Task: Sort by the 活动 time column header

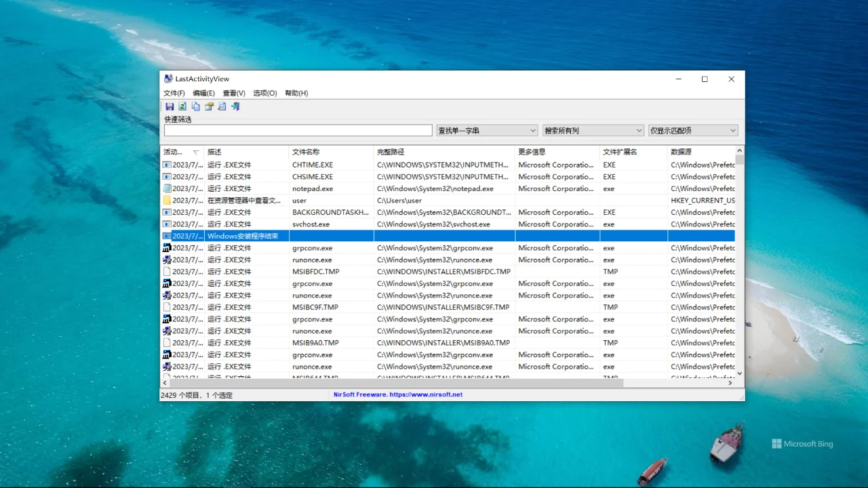Action: (x=182, y=152)
